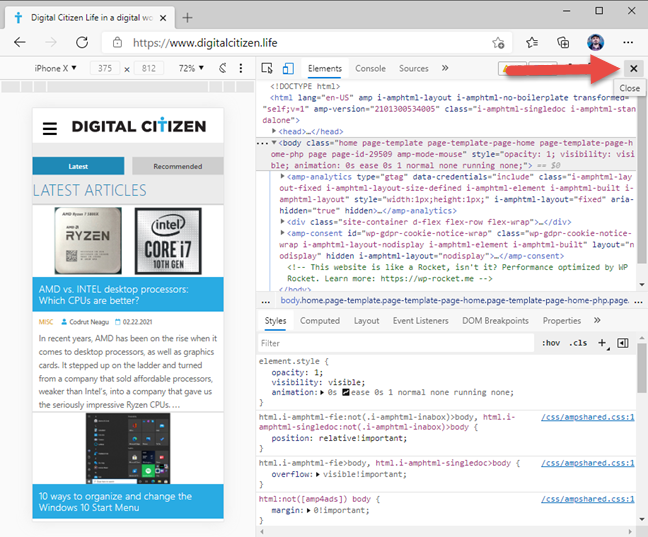Open AMD vs. INTEL desktop processors article
This screenshot has width=648, height=537.
[114, 295]
